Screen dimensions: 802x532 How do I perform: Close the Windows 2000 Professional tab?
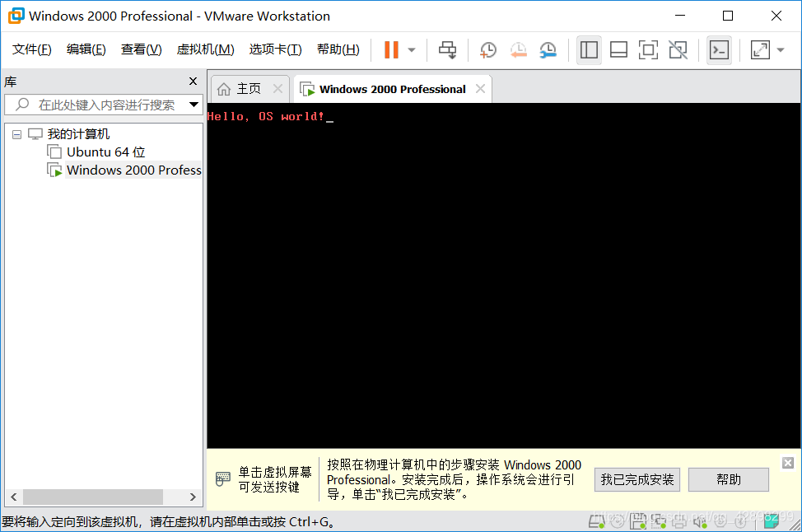(x=480, y=88)
